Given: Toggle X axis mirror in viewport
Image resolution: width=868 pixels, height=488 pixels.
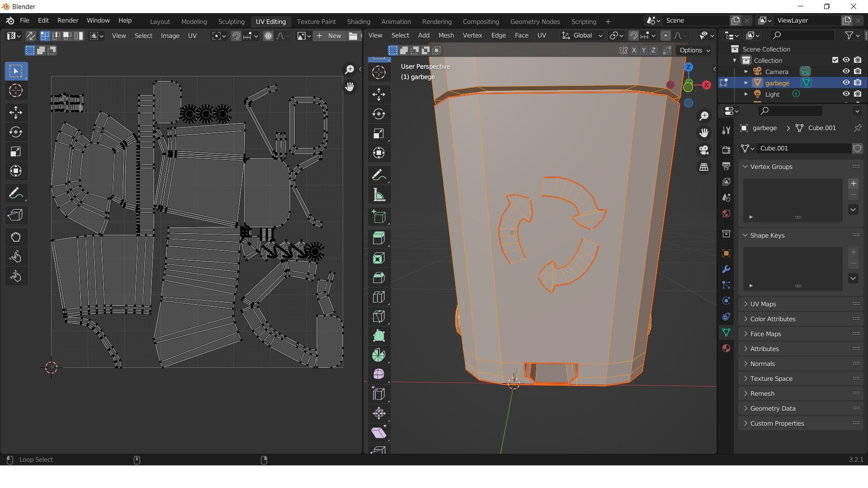Looking at the screenshot, I should tap(634, 50).
